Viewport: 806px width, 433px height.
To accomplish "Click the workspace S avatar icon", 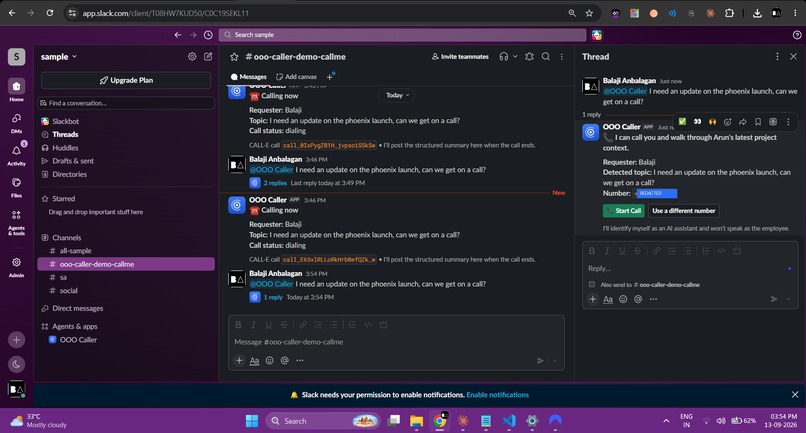I will pos(16,57).
